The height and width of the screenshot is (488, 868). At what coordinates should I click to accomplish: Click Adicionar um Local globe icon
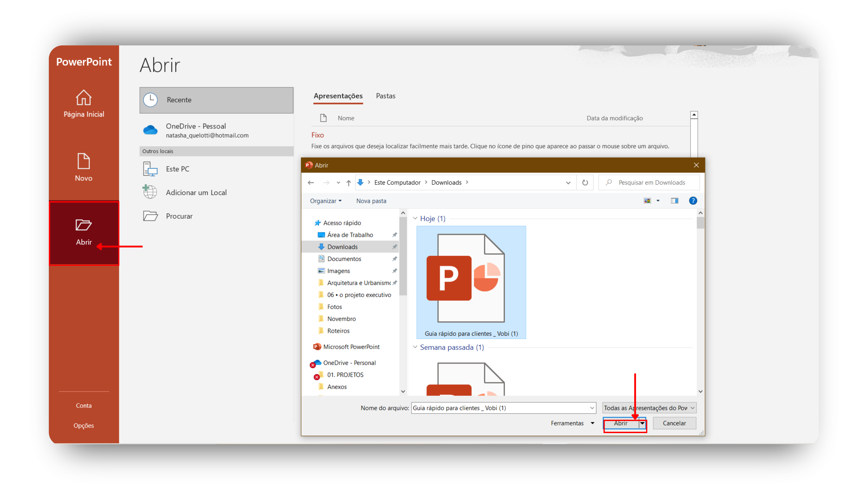point(150,192)
